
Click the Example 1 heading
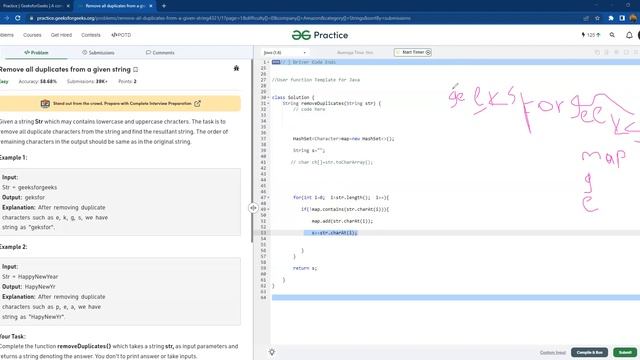(13, 158)
